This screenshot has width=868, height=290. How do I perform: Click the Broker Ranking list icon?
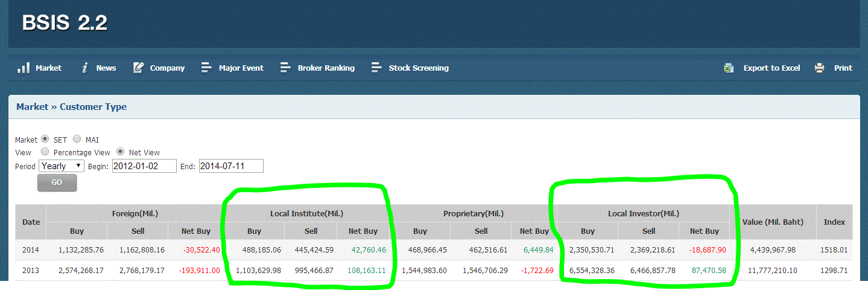pos(285,68)
